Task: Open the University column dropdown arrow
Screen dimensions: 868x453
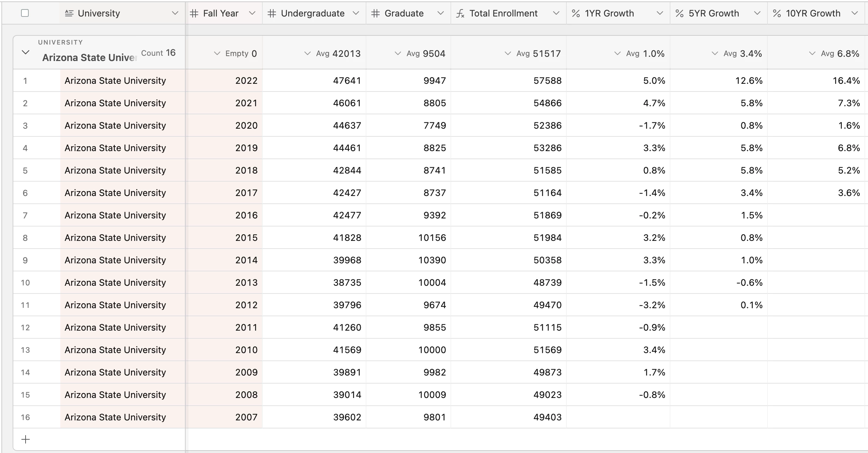Action: pos(175,13)
